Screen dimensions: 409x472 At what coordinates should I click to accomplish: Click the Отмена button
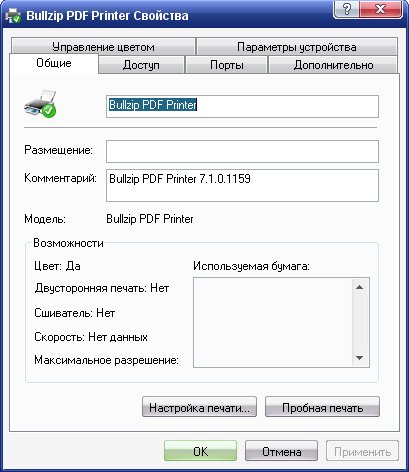pyautogui.click(x=281, y=451)
